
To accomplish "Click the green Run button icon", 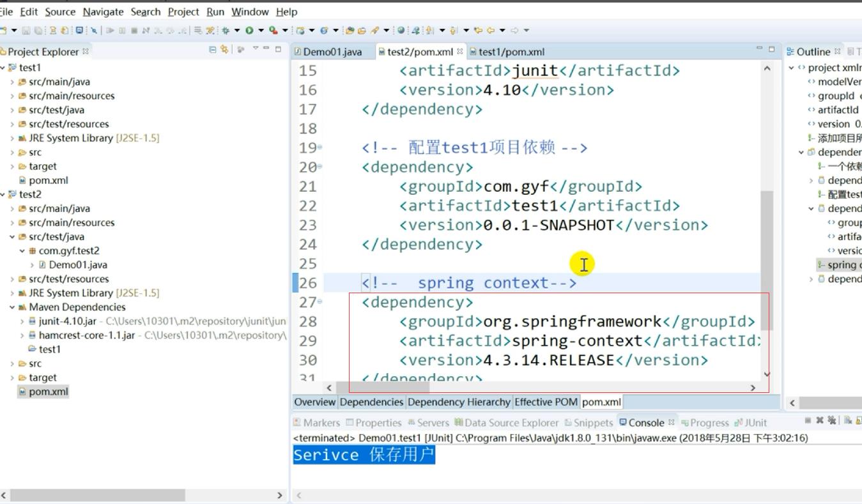I will (x=249, y=30).
